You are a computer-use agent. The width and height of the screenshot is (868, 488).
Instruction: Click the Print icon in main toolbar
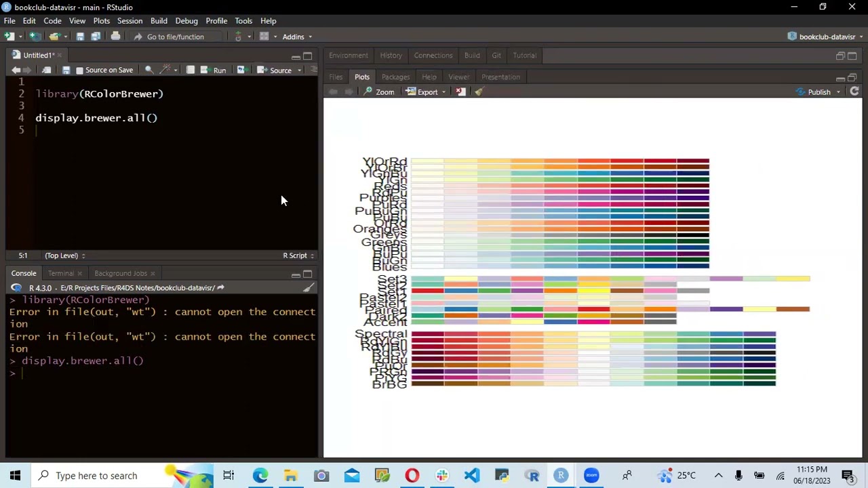point(115,37)
